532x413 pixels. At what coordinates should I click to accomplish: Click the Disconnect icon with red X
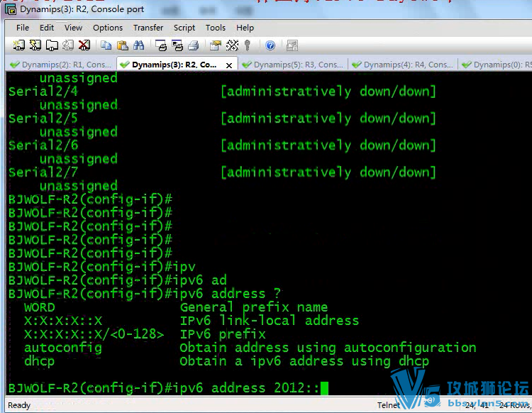point(84,45)
